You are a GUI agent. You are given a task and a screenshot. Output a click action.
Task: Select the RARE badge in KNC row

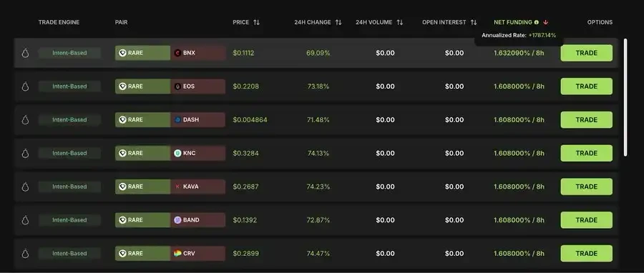pyautogui.click(x=142, y=154)
